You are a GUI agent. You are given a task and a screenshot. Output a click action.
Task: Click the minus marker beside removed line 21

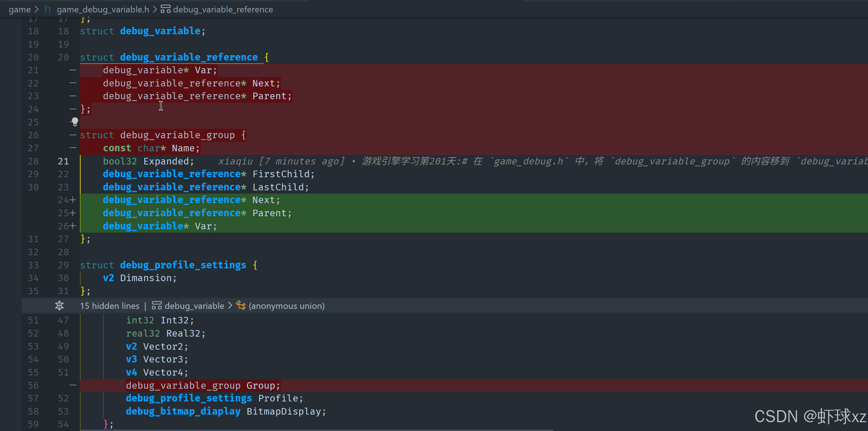[x=73, y=70]
